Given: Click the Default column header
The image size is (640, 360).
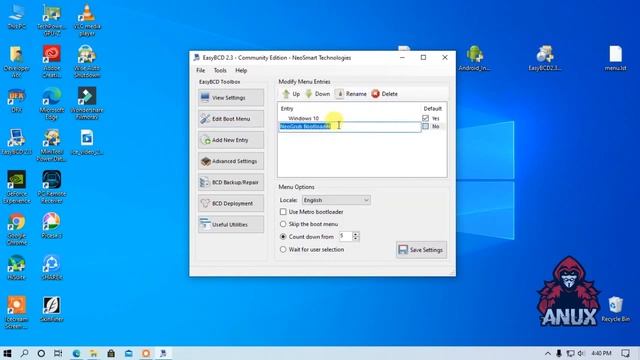Looking at the screenshot, I should point(432,109).
